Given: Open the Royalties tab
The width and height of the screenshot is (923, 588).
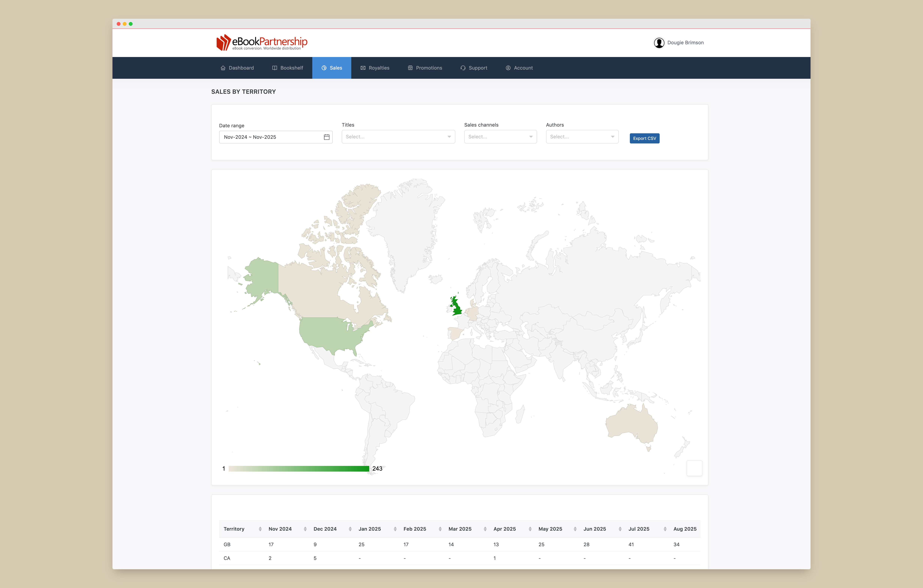Looking at the screenshot, I should point(375,68).
